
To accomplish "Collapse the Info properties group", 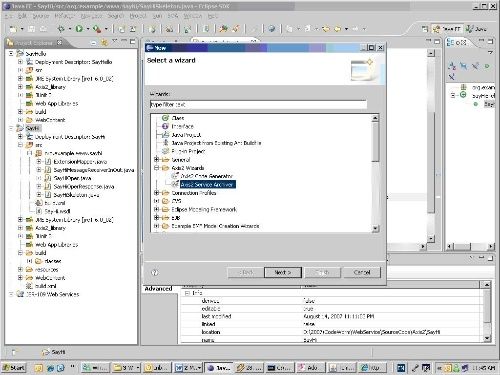I will point(187,293).
